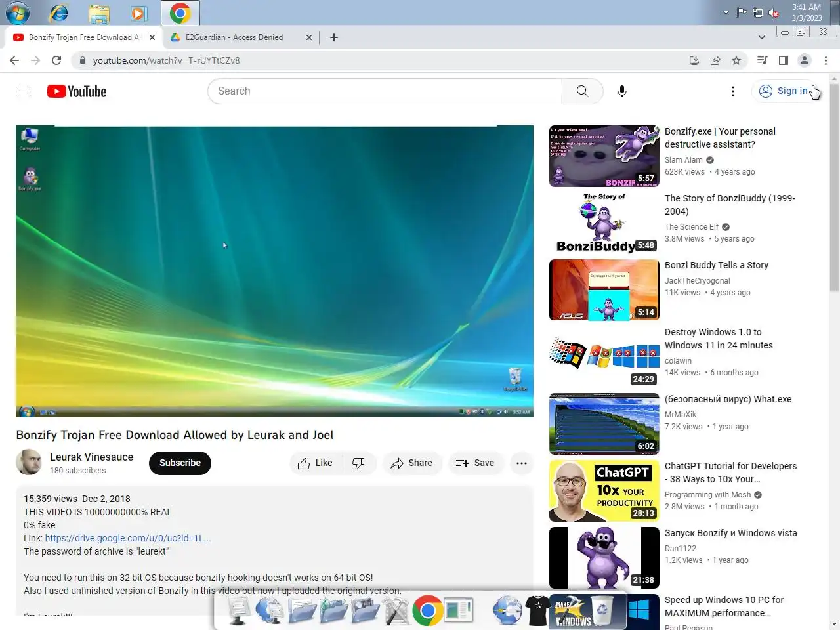Open Chrome profile avatar
The height and width of the screenshot is (630, 840).
click(804, 60)
